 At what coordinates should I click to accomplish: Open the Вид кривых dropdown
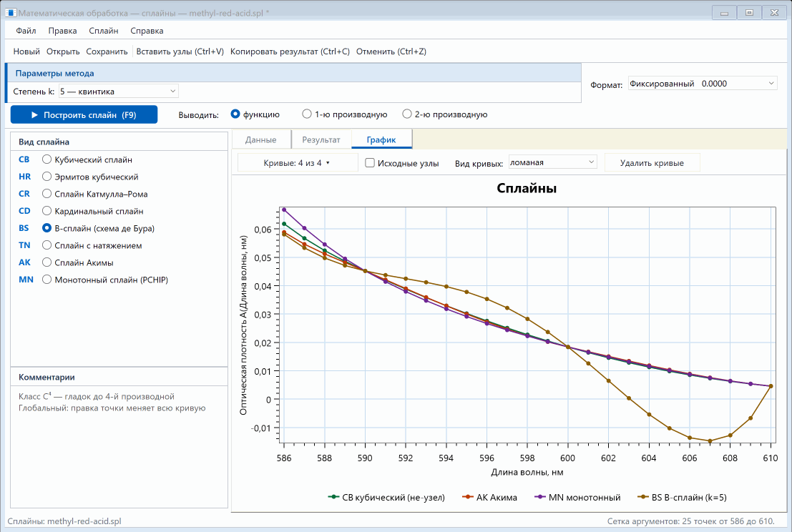click(552, 162)
